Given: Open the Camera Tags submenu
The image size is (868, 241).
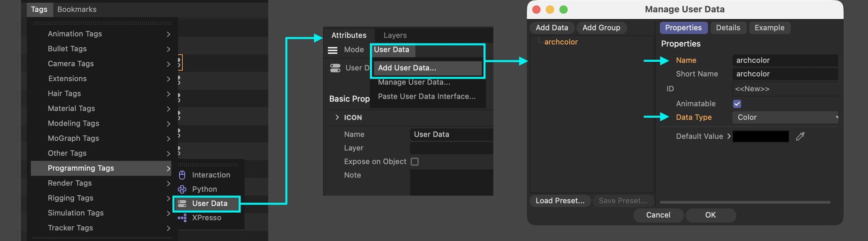Looking at the screenshot, I should click(101, 64).
